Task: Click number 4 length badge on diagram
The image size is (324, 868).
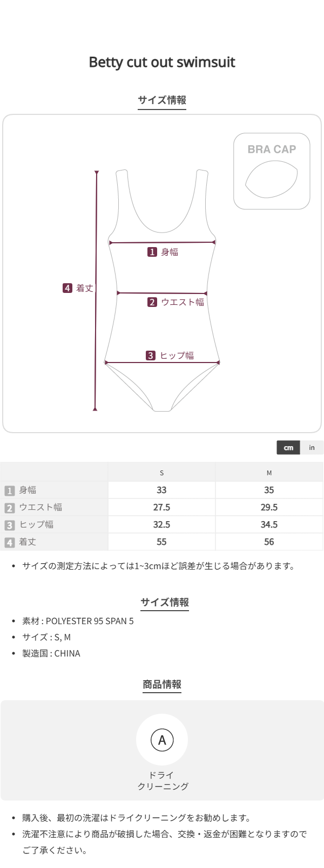Action: click(67, 288)
